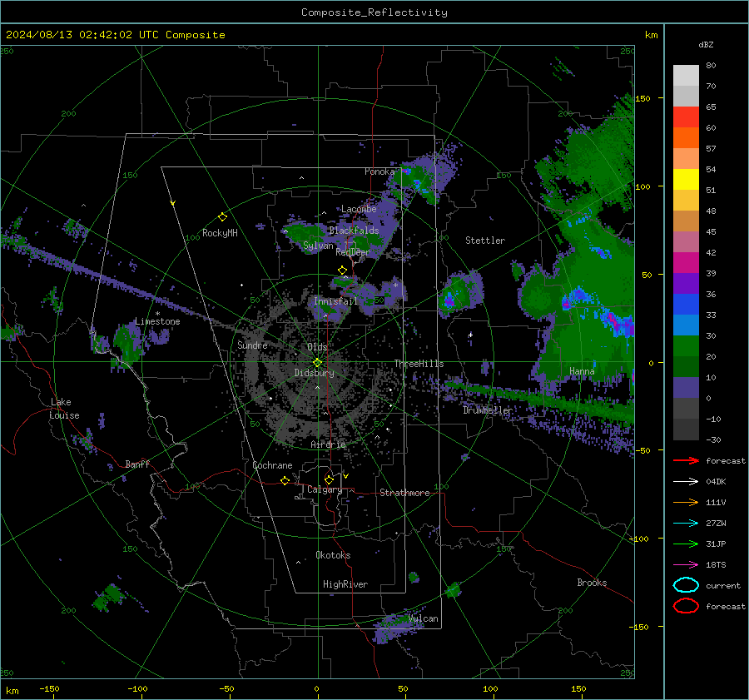Click the Innisfail city label
Image resolution: width=749 pixels, height=700 pixels.
(335, 301)
